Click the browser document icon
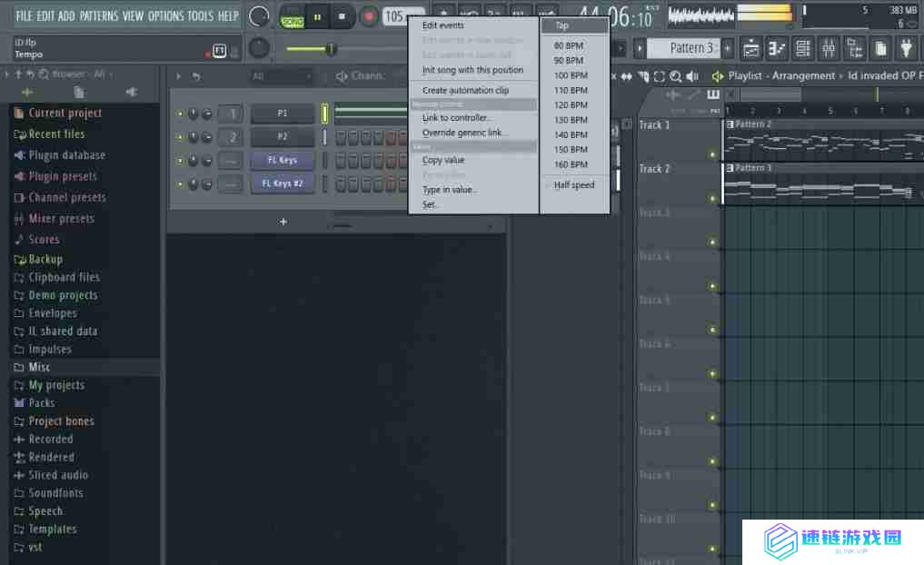This screenshot has width=924, height=565. [79, 92]
